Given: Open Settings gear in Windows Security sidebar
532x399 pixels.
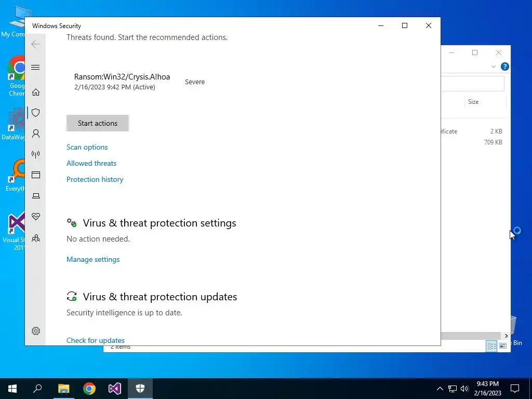Looking at the screenshot, I should click(36, 331).
